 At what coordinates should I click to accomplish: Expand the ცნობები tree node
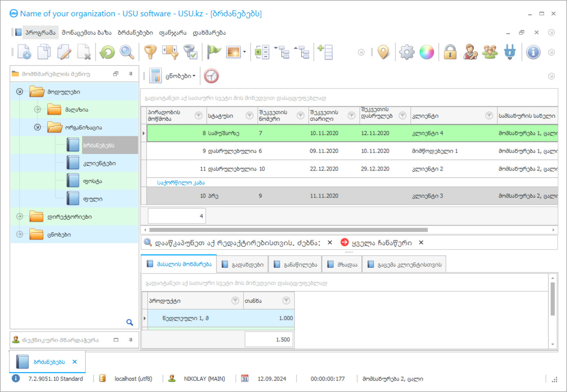click(x=20, y=234)
